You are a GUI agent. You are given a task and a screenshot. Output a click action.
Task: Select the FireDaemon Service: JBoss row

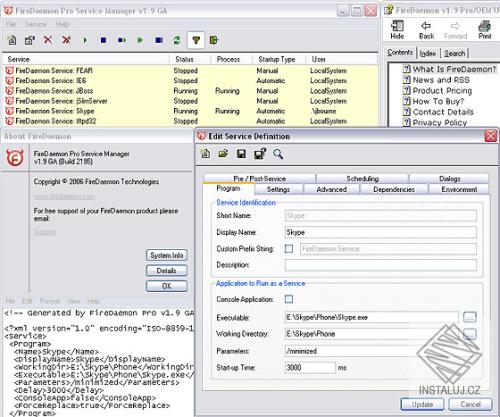[190, 91]
